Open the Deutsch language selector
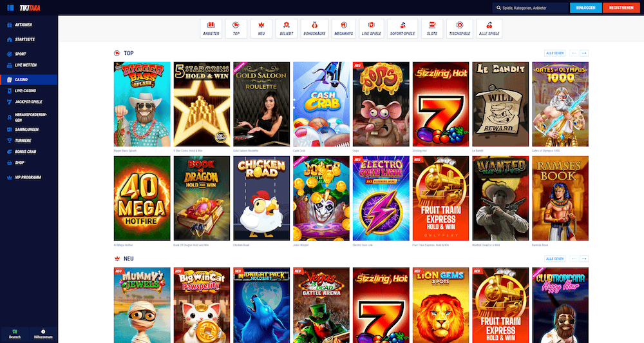 tap(14, 333)
